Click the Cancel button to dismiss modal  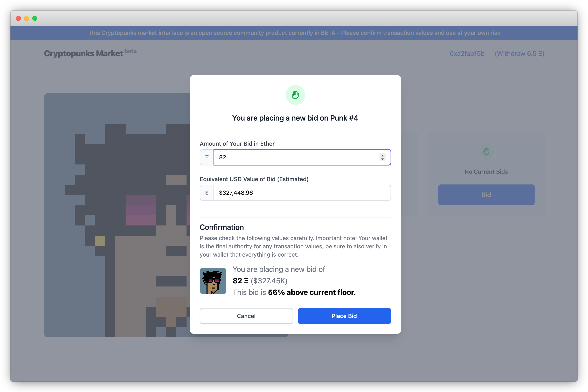point(246,316)
